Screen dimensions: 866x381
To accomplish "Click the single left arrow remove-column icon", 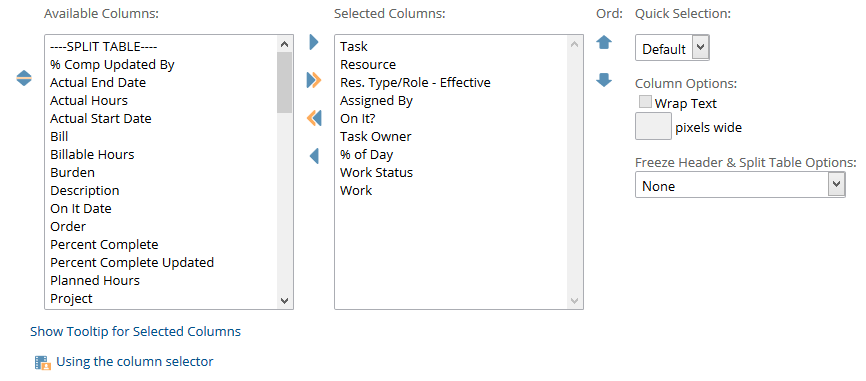I will tap(314, 156).
